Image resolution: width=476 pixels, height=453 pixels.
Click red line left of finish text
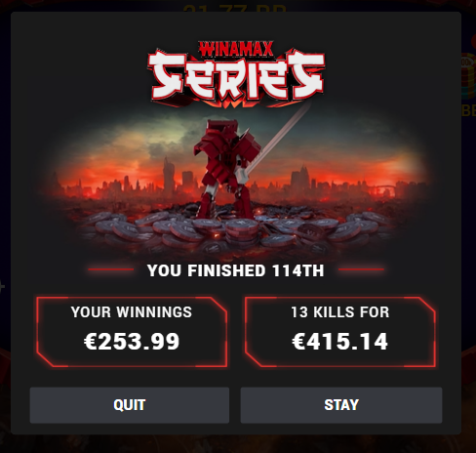tap(111, 269)
